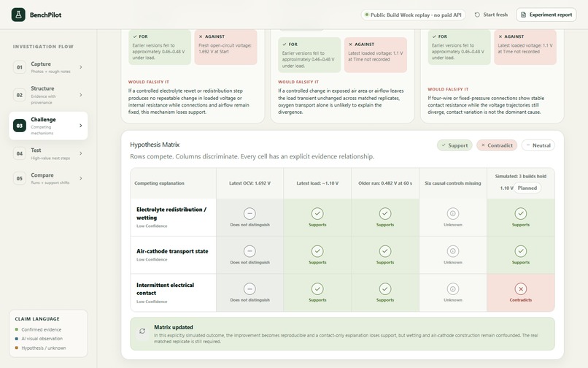Click supports check for Electrolyte under Simulated builds
This screenshot has height=368, width=588.
[520, 213]
